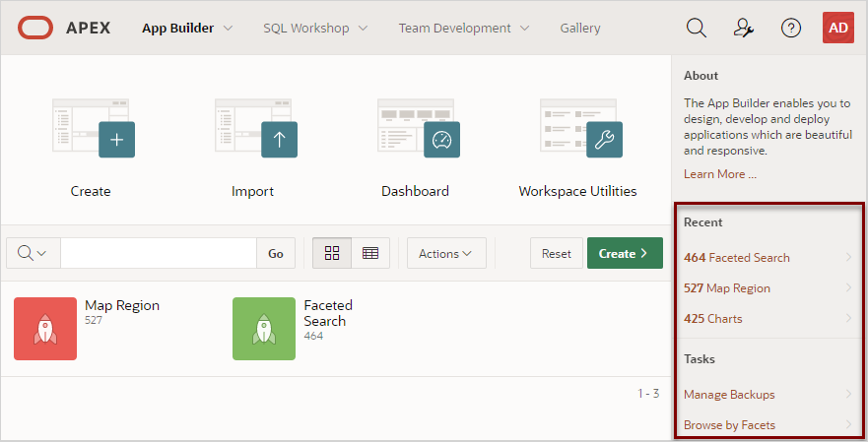Open recent app 425 Charts
The height and width of the screenshot is (442, 868).
click(713, 319)
